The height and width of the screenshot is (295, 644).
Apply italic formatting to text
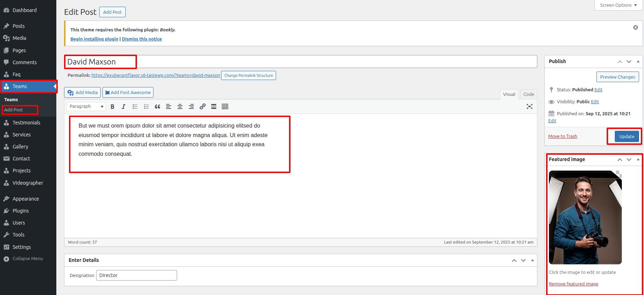pyautogui.click(x=124, y=106)
